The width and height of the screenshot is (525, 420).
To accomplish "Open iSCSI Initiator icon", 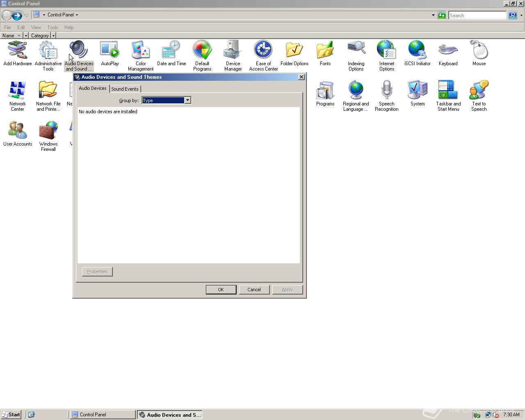I will pos(417,53).
